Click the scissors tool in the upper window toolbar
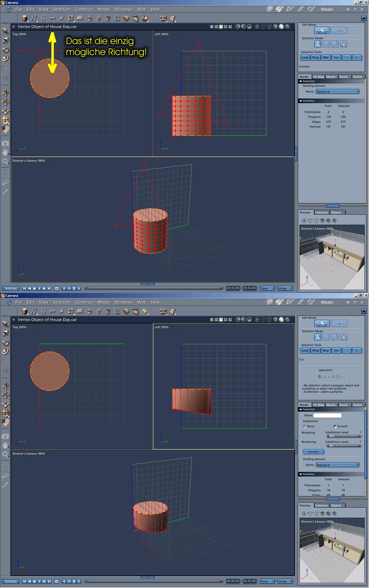Viewport: 369px width, 588px height. (52, 18)
